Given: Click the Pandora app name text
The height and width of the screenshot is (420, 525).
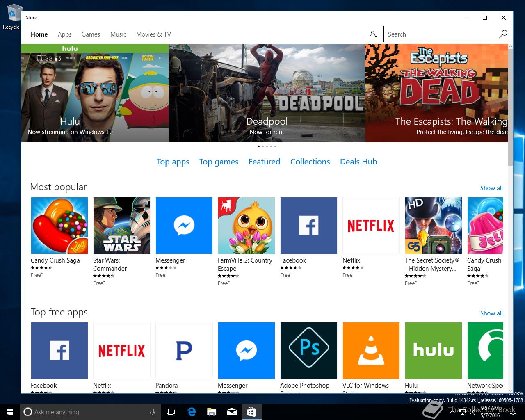Looking at the screenshot, I should (x=167, y=386).
